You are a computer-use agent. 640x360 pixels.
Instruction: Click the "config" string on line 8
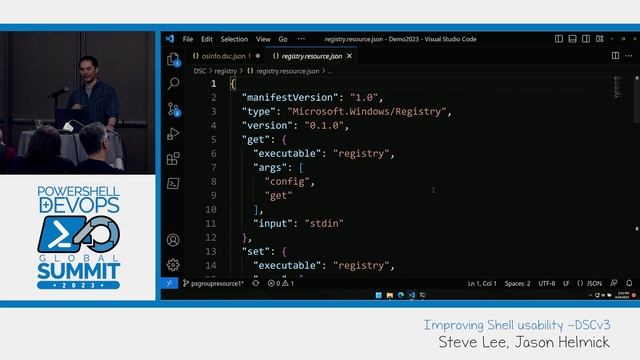pos(287,181)
